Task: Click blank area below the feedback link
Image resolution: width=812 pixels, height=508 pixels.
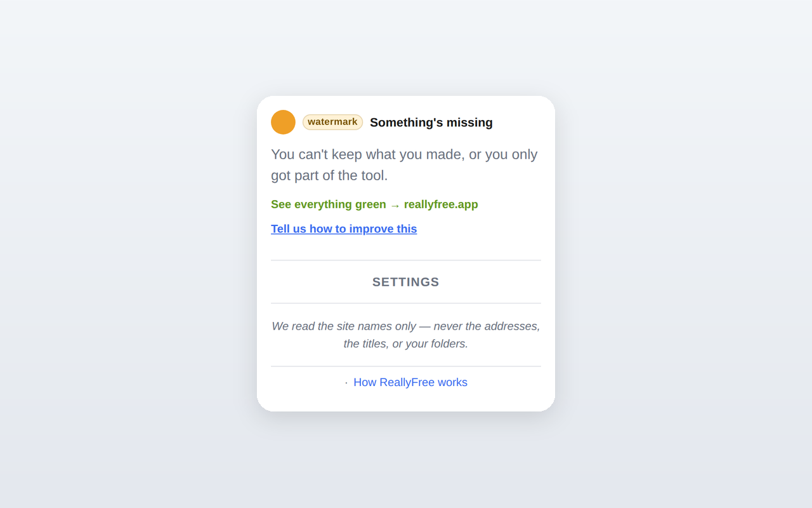Action: click(406, 248)
